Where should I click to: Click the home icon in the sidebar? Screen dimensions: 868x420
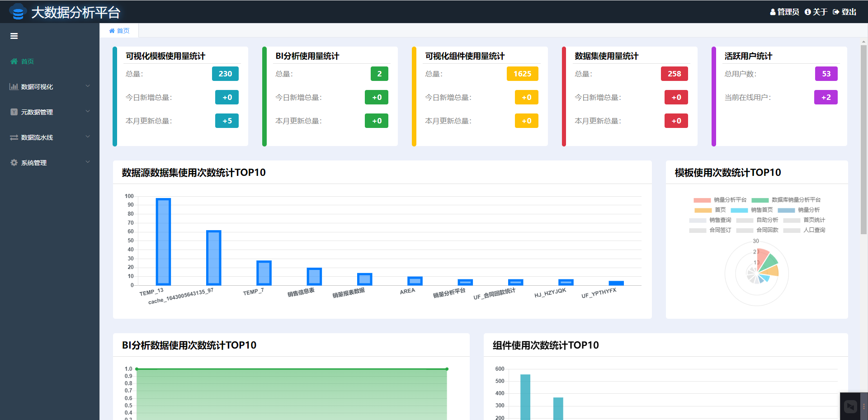click(x=14, y=61)
